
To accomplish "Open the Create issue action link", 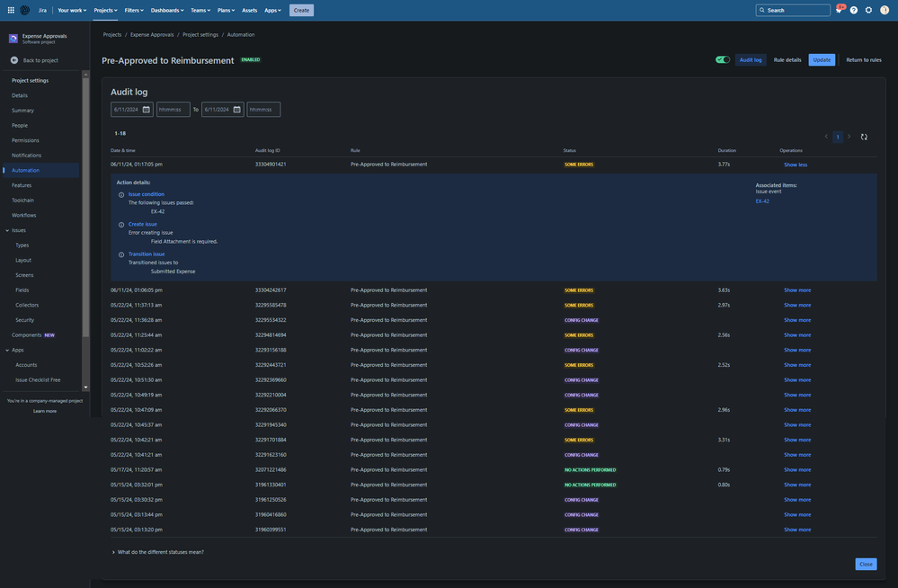I will tap(143, 224).
